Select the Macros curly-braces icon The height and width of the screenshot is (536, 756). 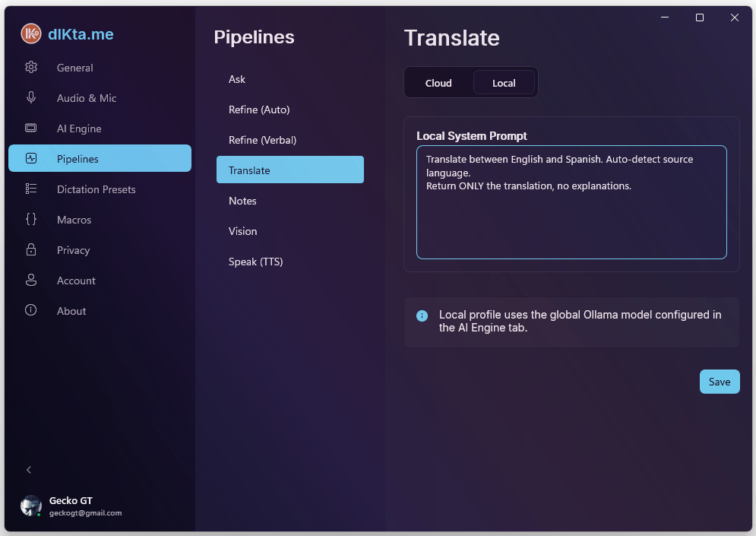[x=31, y=219]
